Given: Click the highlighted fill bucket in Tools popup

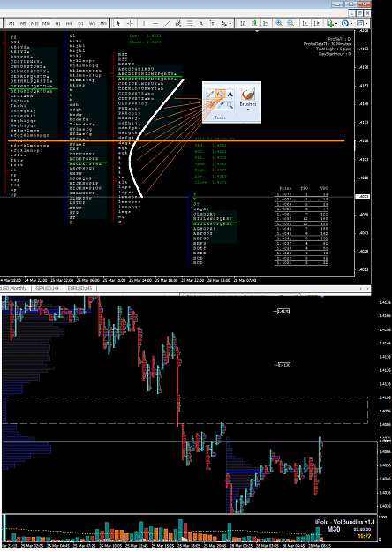Looking at the screenshot, I should pyautogui.click(x=221, y=94).
